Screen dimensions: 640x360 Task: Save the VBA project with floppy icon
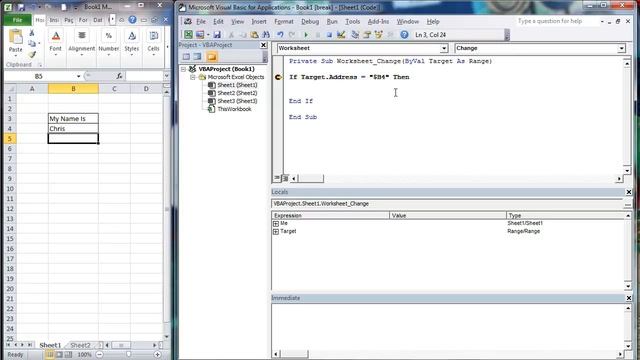217,35
